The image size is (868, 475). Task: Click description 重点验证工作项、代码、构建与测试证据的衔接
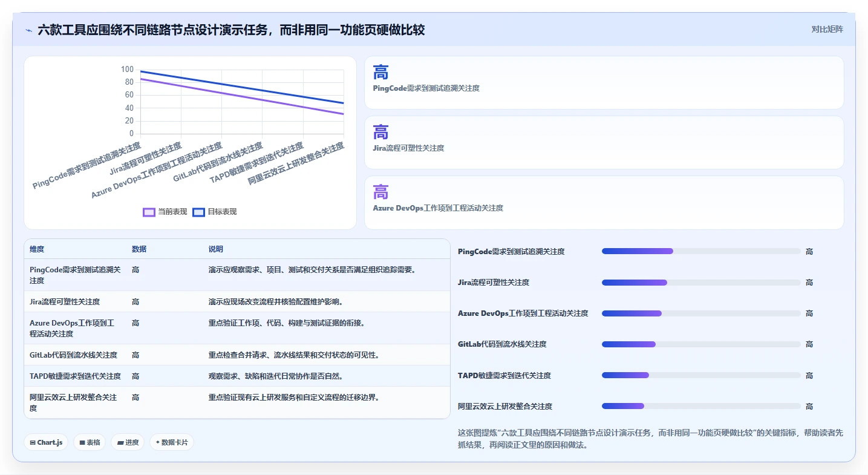287,323
